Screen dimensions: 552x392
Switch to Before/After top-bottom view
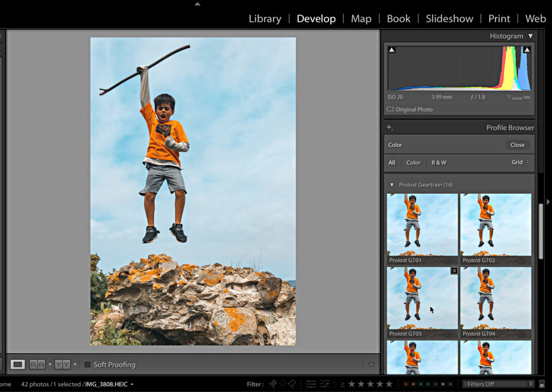[x=63, y=365]
